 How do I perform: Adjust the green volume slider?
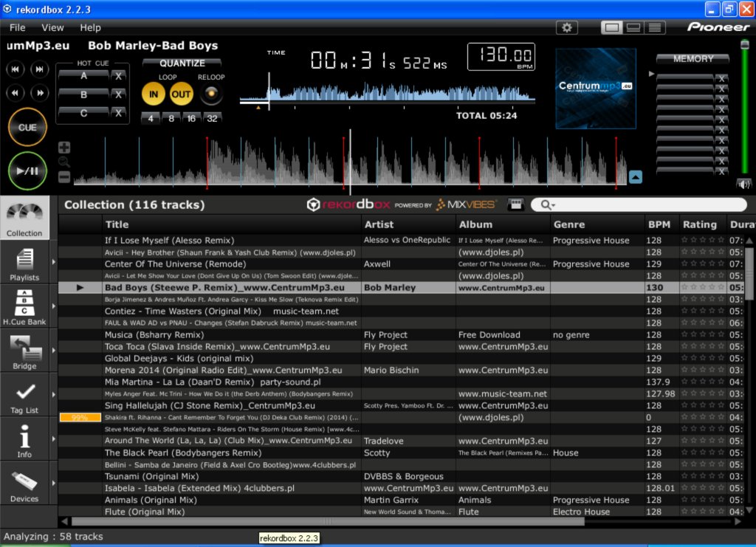tap(745, 109)
